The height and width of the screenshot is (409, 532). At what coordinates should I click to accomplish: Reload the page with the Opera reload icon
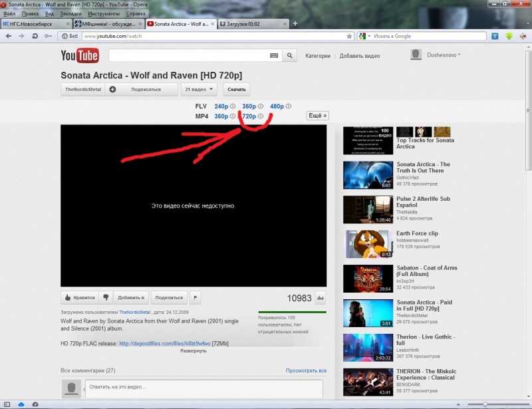coord(35,36)
